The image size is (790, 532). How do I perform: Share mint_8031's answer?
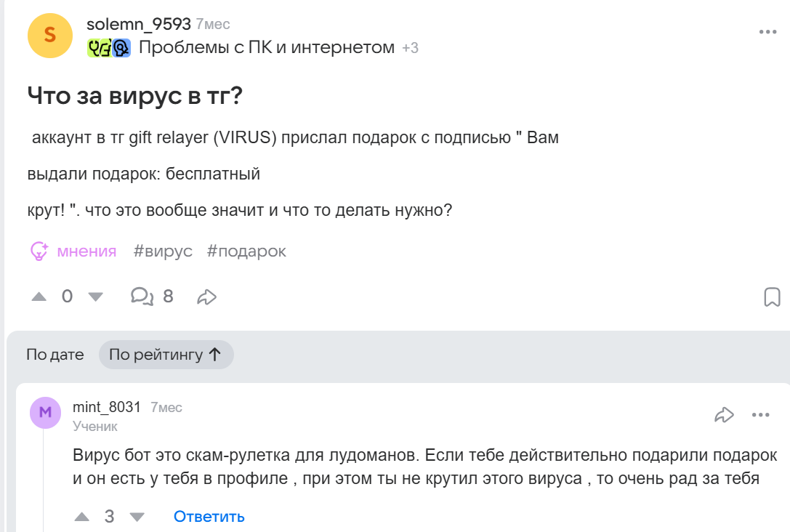724,415
